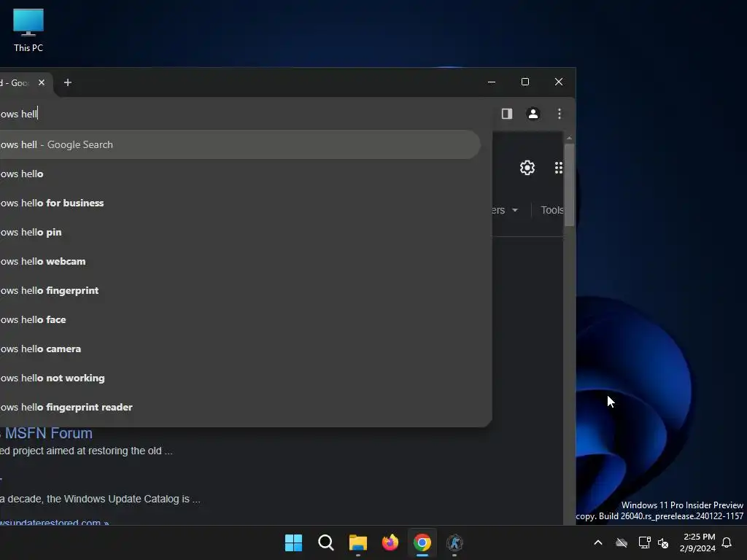Click the scrollbar up arrow

569,138
